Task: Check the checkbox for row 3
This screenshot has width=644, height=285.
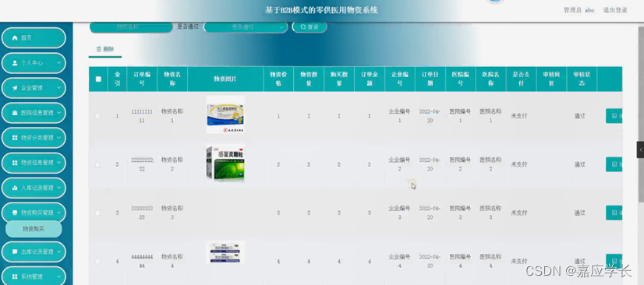Action: pyautogui.click(x=97, y=213)
